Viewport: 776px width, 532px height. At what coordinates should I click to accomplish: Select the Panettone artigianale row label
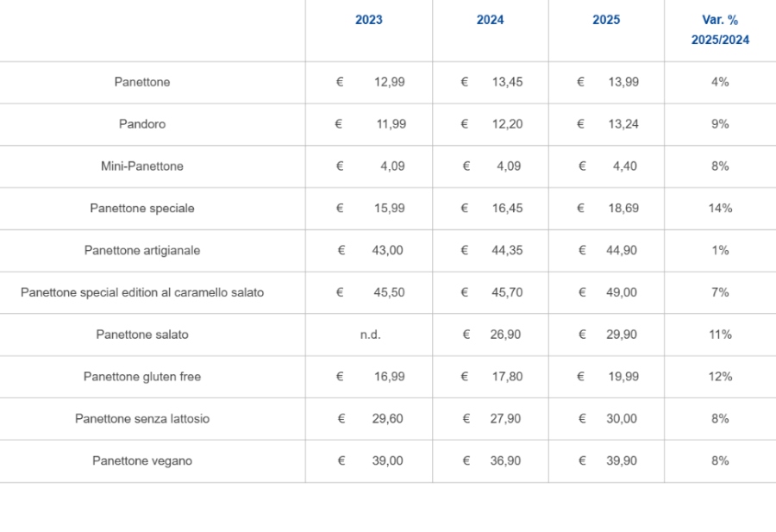pyautogui.click(x=142, y=251)
